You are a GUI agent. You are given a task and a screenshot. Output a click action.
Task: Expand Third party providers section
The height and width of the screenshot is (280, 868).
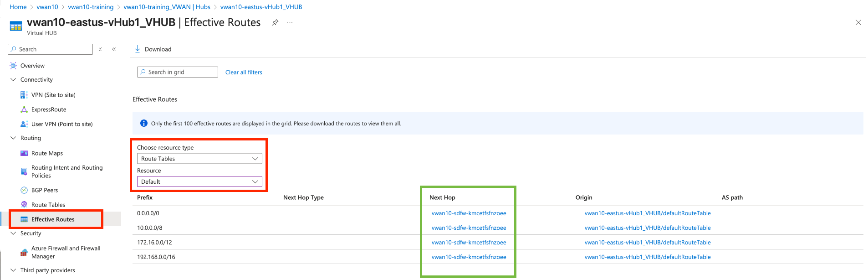click(13, 270)
